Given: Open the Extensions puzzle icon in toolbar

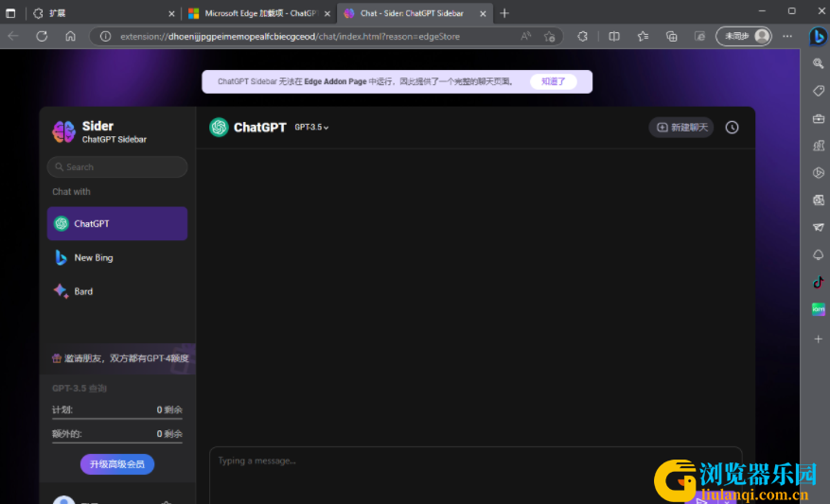Looking at the screenshot, I should pyautogui.click(x=582, y=37).
